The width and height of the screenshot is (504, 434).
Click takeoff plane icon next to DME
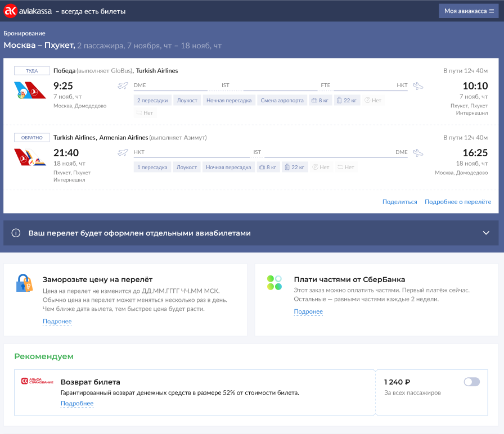tap(123, 86)
